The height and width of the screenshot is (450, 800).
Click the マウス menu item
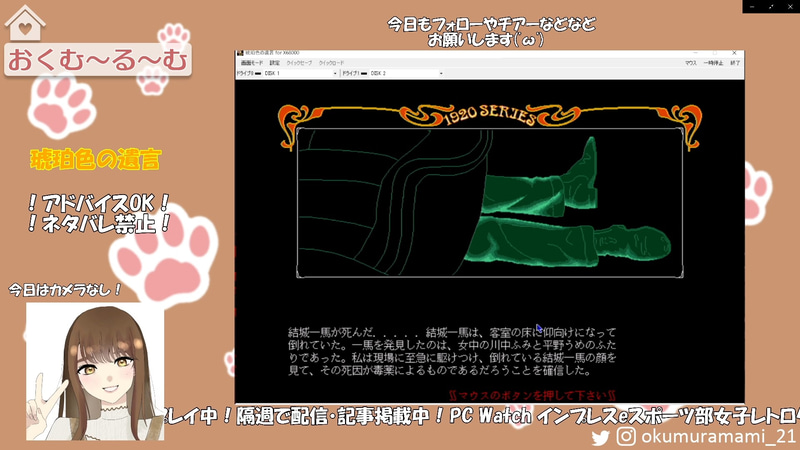(691, 63)
